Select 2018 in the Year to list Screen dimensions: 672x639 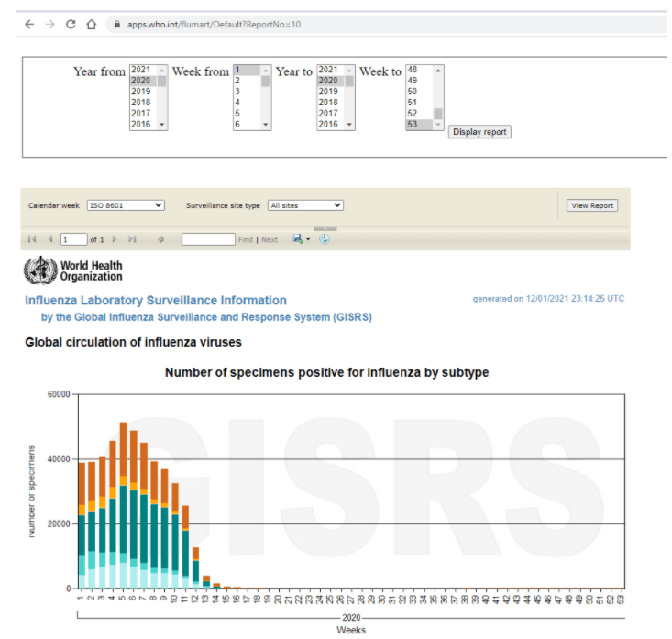[x=327, y=102]
